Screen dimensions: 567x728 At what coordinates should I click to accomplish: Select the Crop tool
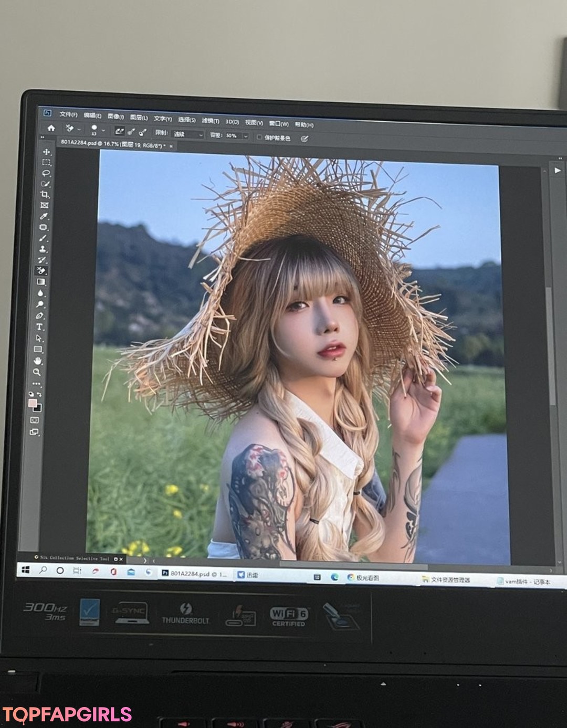tap(45, 194)
